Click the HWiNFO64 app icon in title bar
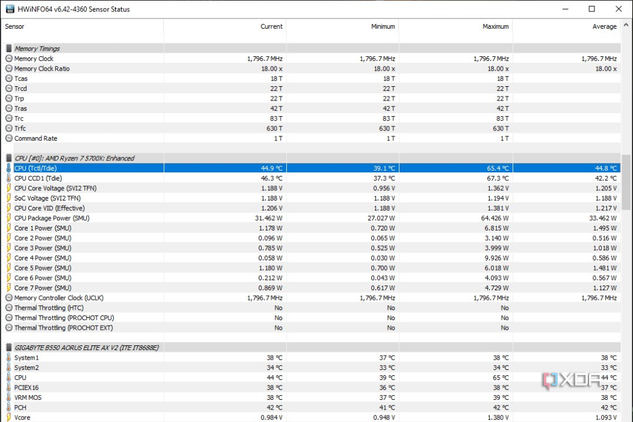The image size is (633, 422). (10, 9)
